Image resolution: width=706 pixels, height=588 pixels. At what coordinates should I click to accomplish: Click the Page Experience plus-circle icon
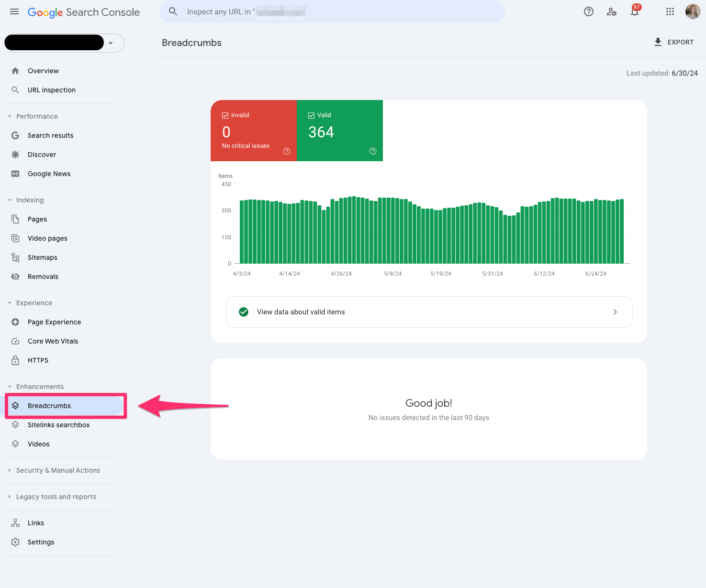(x=15, y=322)
